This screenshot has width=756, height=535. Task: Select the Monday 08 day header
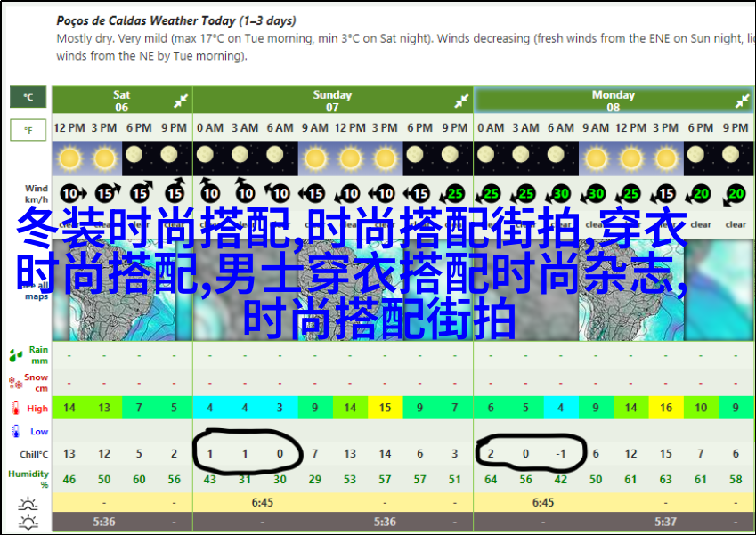click(613, 101)
